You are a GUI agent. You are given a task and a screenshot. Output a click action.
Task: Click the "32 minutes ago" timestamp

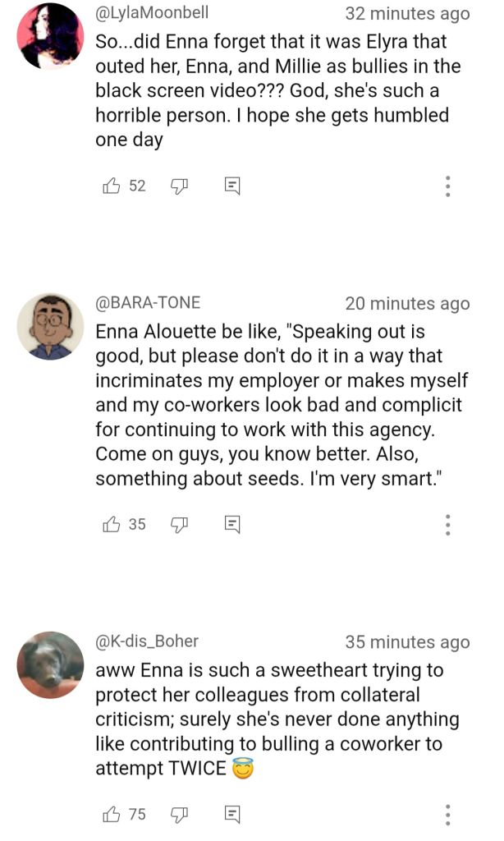(x=407, y=14)
